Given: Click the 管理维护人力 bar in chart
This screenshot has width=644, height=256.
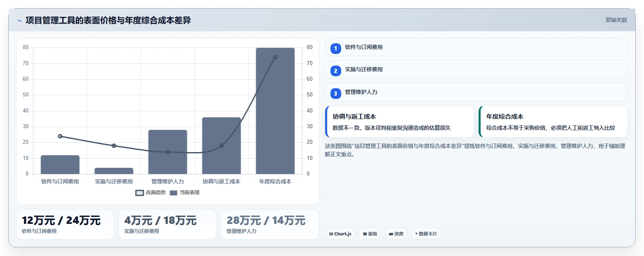Looking at the screenshot, I should pos(167,152).
